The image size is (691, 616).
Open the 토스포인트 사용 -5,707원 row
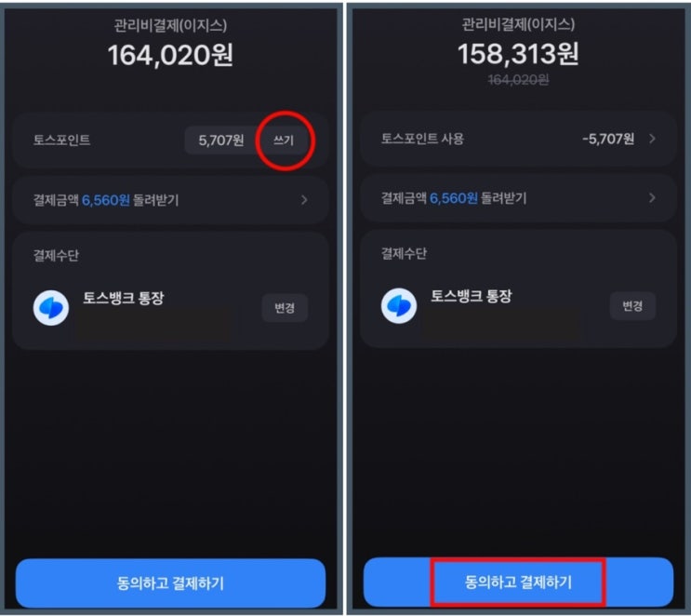tap(518, 139)
